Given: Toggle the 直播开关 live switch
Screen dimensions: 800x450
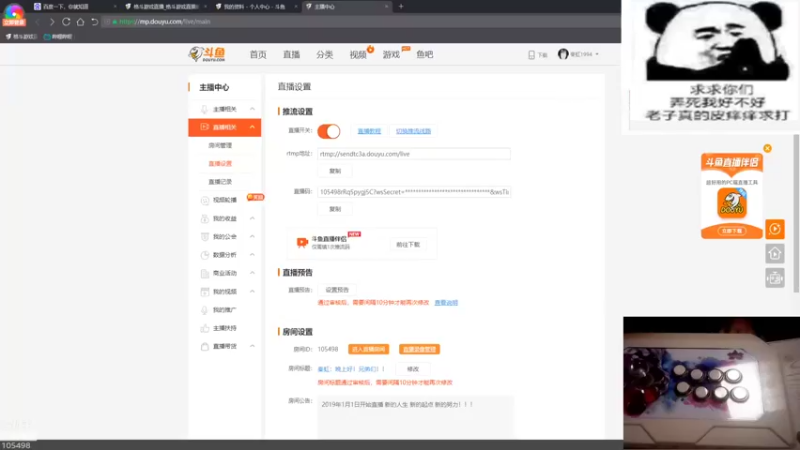Looking at the screenshot, I should [329, 131].
